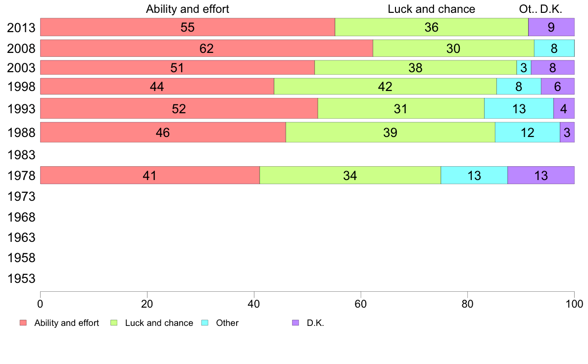Click the 1998 Luck and chance segment labeled 42

tap(385, 86)
